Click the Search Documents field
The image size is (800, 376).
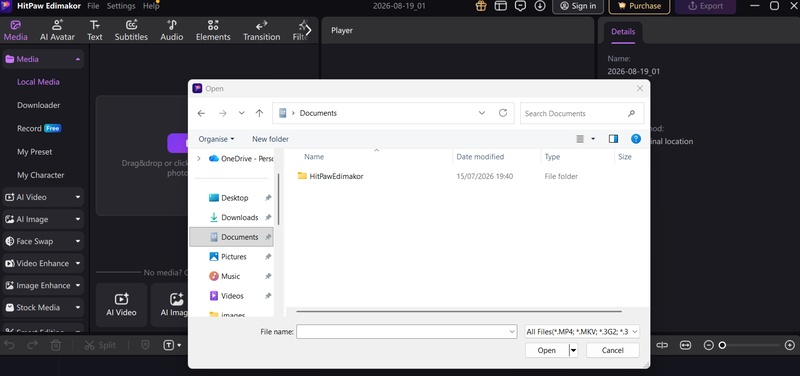pyautogui.click(x=582, y=113)
